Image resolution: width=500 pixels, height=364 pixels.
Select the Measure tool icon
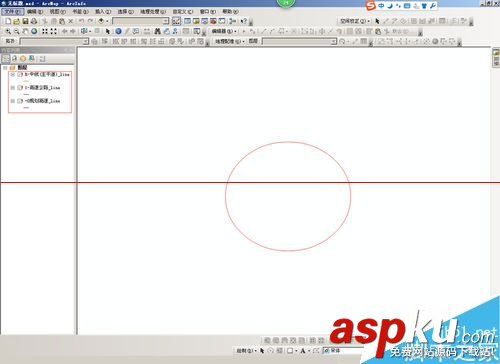click(x=147, y=31)
